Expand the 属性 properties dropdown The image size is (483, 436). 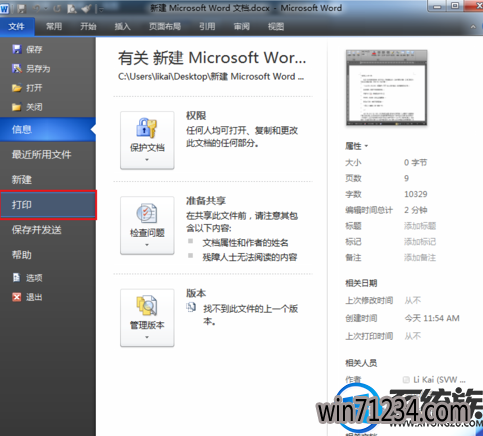tap(357, 146)
